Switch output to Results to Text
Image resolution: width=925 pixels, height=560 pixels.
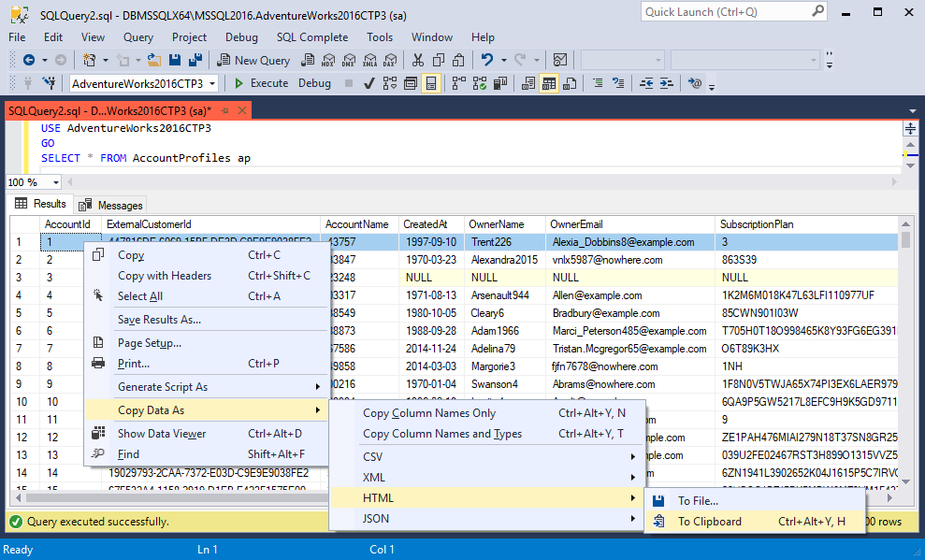point(528,84)
